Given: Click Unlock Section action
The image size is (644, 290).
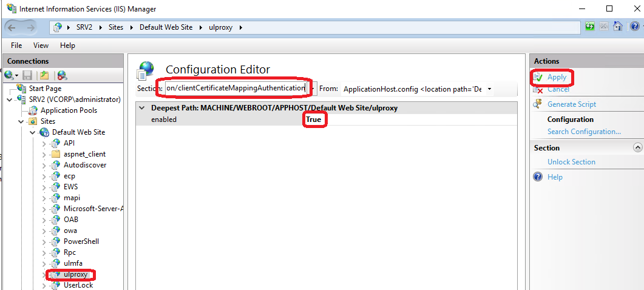Looking at the screenshot, I should pyautogui.click(x=571, y=162).
